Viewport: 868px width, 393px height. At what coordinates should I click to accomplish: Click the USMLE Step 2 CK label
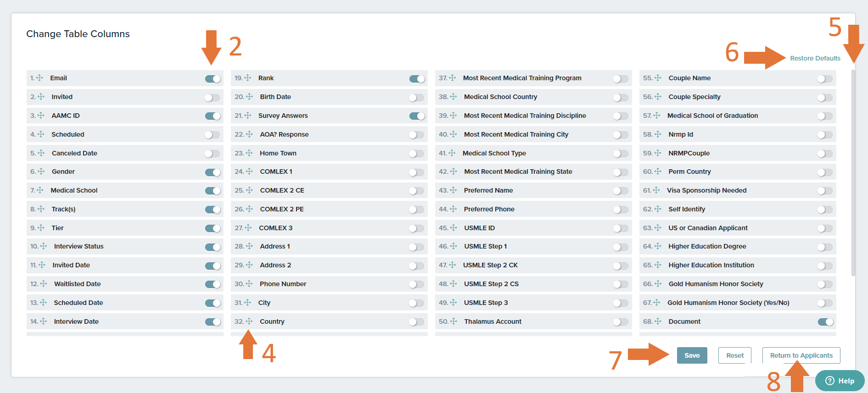(490, 265)
